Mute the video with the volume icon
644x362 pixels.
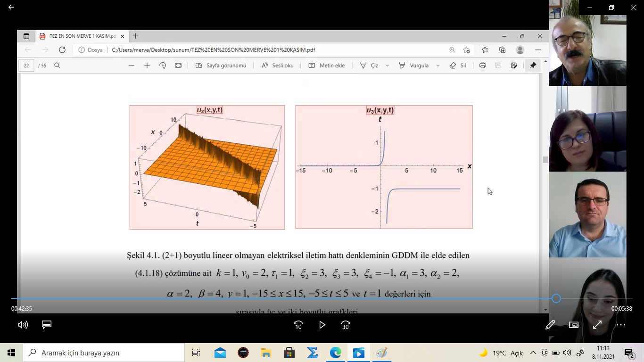pyautogui.click(x=23, y=325)
